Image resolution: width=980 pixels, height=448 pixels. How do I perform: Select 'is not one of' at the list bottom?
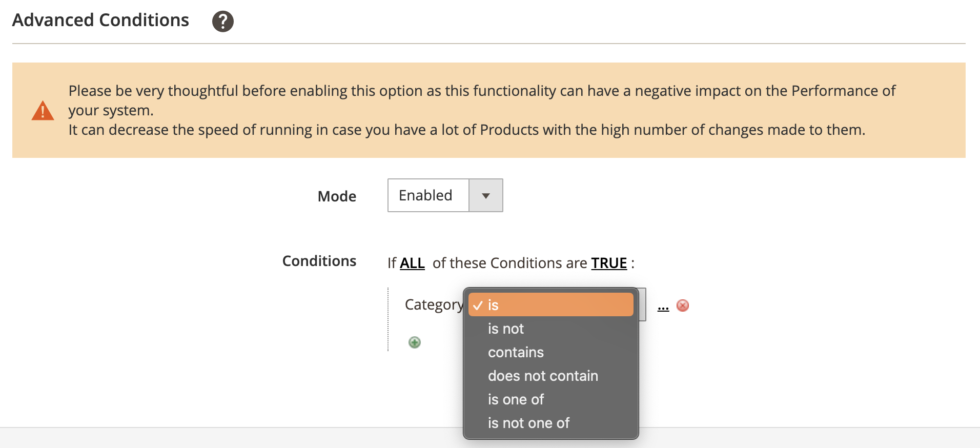[x=528, y=423]
